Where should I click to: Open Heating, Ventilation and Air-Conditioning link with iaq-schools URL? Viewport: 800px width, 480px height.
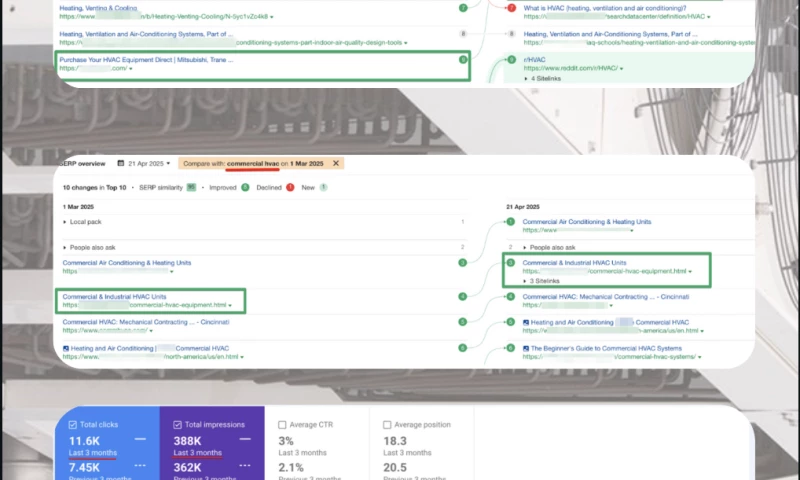point(610,34)
